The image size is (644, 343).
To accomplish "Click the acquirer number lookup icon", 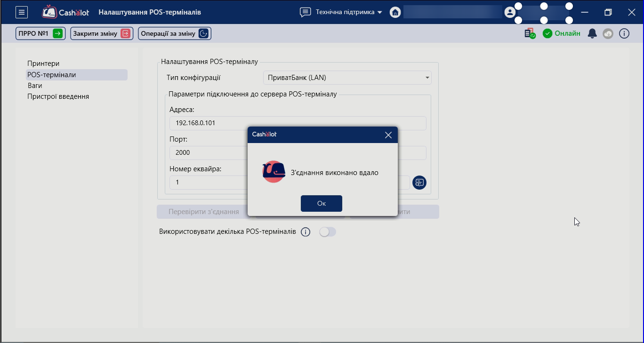I will (x=419, y=183).
